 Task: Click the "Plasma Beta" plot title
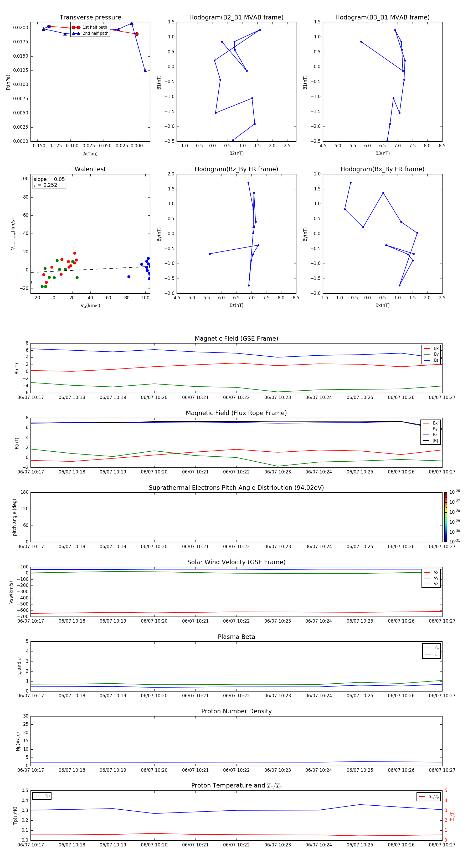(236, 637)
